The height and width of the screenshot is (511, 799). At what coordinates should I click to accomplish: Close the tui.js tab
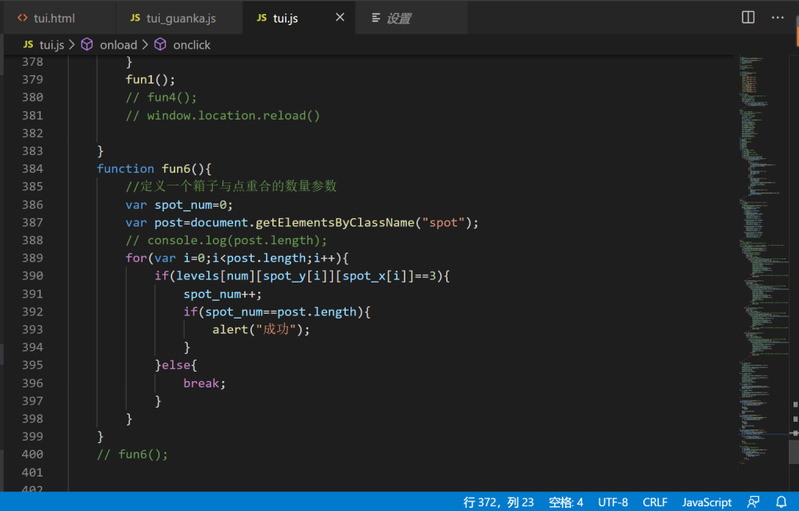(340, 18)
